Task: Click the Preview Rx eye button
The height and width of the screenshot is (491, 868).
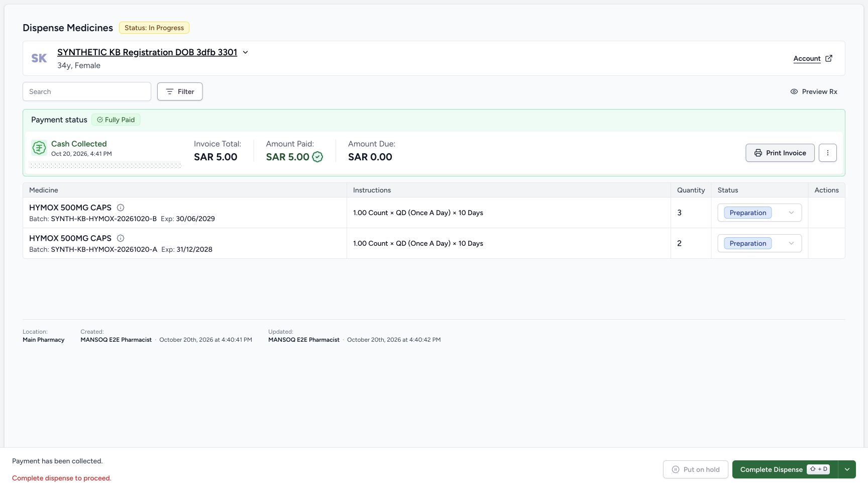Action: point(813,91)
